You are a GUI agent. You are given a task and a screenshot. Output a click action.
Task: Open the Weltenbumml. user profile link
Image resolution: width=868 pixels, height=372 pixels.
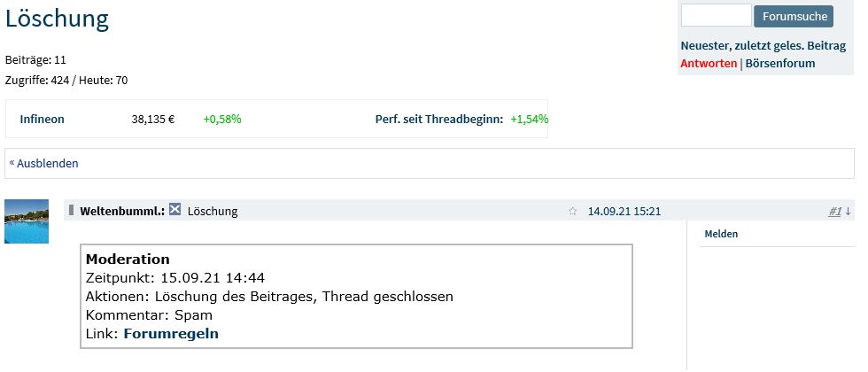[121, 212]
